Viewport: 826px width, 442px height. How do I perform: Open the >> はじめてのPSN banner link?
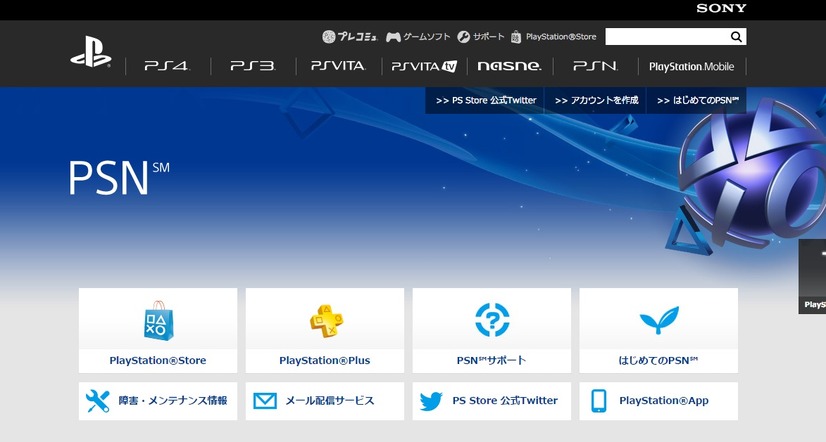click(697, 100)
